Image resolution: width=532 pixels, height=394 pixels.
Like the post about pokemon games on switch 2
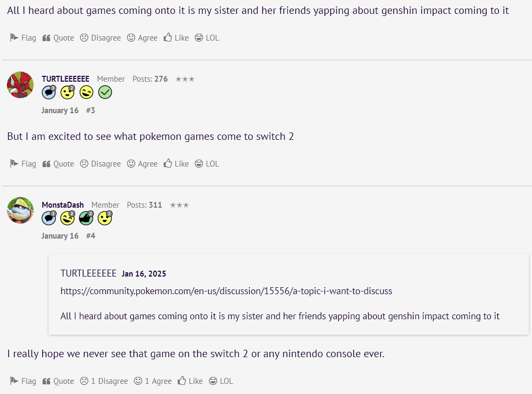(x=176, y=163)
